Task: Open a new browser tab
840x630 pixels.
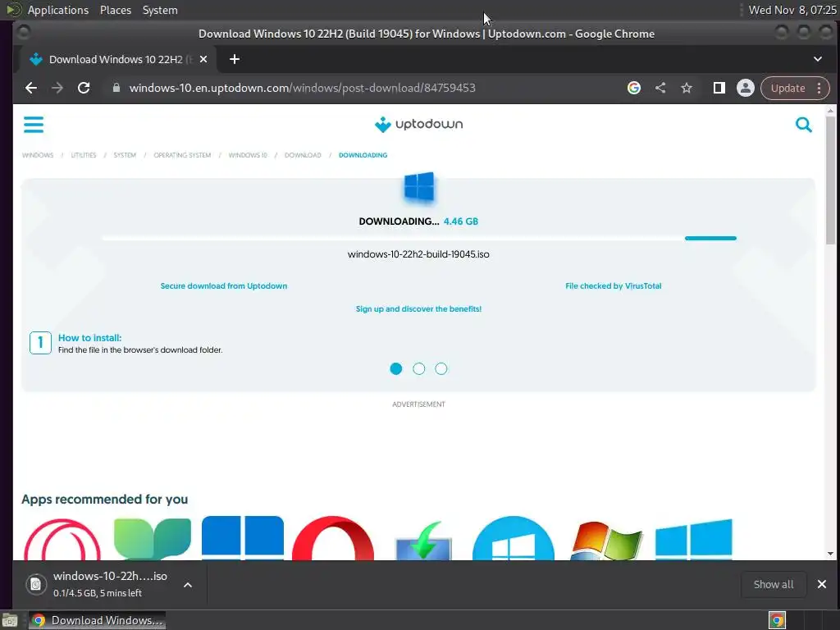Action: (234, 59)
